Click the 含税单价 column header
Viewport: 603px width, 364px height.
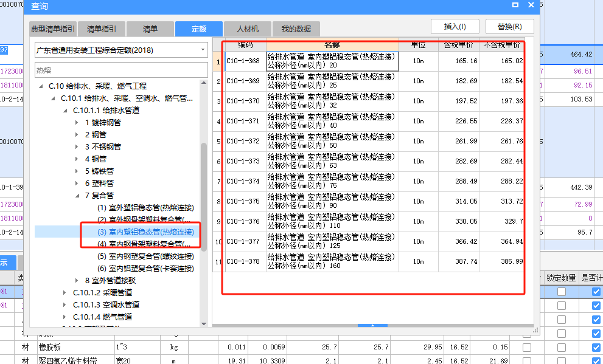tap(458, 45)
